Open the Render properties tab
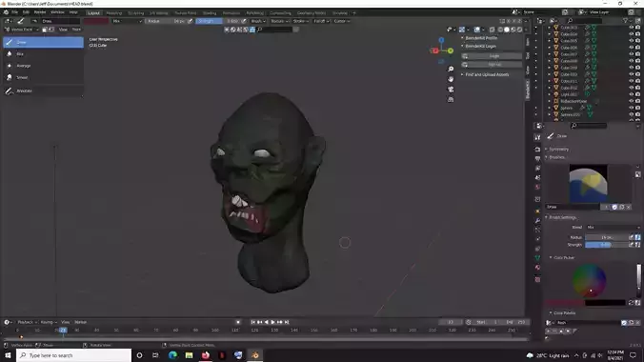Screen dimensions: 644x362 tap(537, 149)
